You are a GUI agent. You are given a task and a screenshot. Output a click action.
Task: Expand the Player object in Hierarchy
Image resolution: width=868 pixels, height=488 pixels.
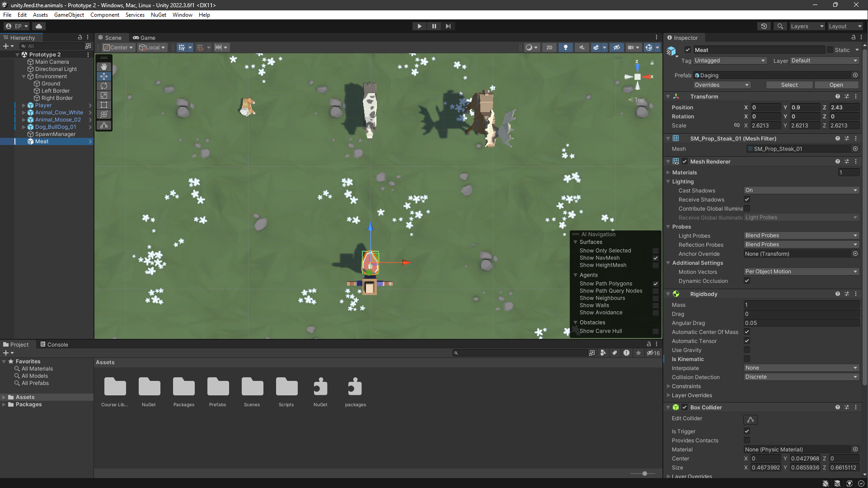coord(23,105)
